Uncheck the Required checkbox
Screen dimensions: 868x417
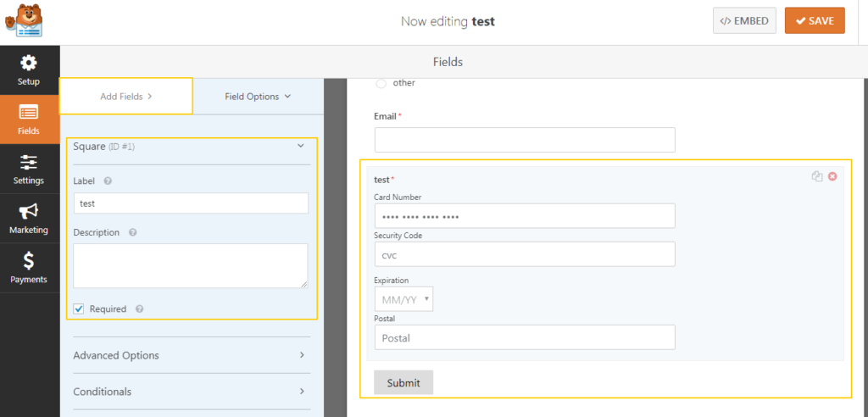[x=79, y=309]
